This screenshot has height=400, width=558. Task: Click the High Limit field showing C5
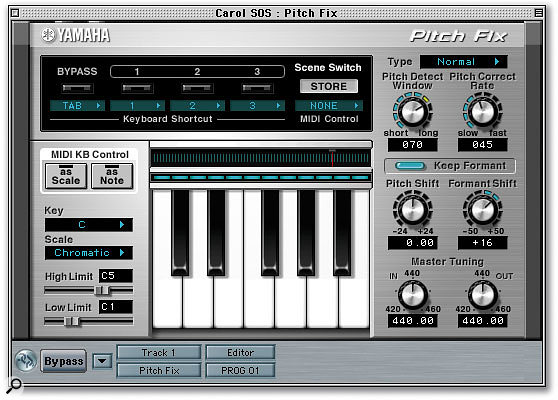click(x=116, y=276)
